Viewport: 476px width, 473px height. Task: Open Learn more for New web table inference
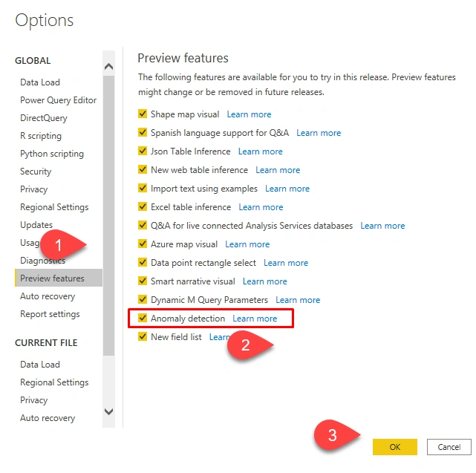click(278, 170)
